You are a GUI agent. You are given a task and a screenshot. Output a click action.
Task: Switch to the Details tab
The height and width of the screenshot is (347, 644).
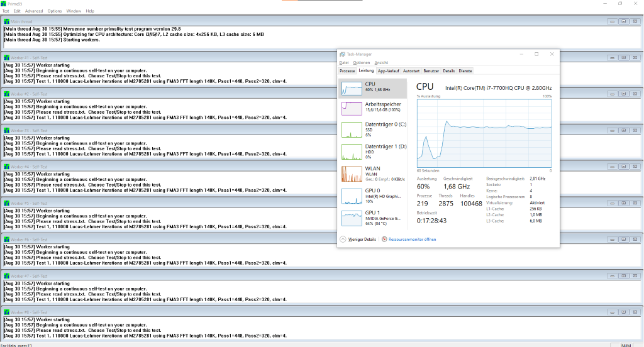tap(449, 71)
